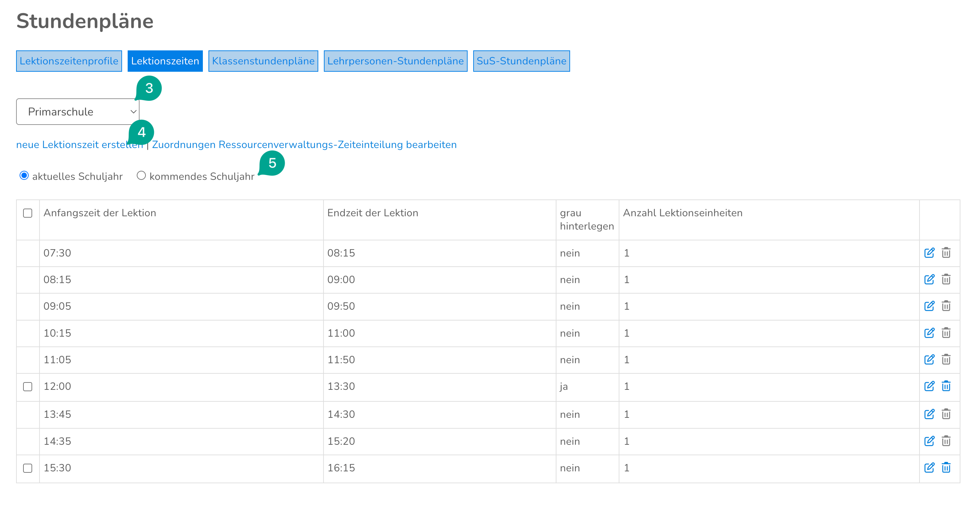Click trash icon in 14:35 row

[946, 441]
